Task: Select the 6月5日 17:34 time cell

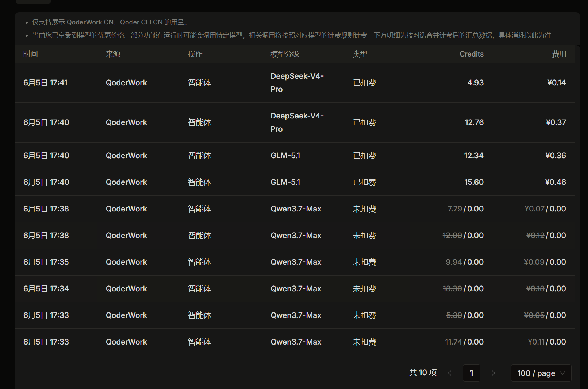Action: pos(46,289)
